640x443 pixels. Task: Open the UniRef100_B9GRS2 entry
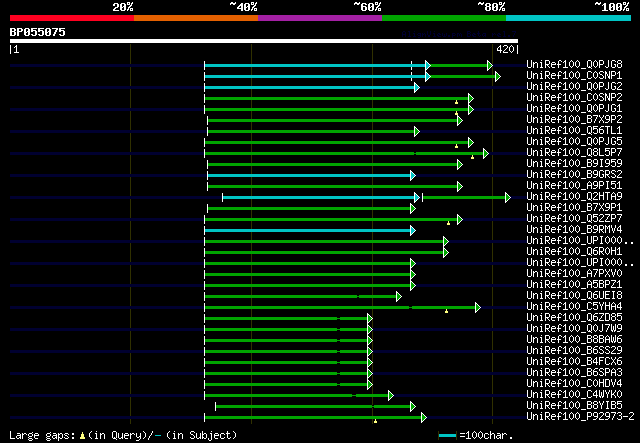point(574,174)
